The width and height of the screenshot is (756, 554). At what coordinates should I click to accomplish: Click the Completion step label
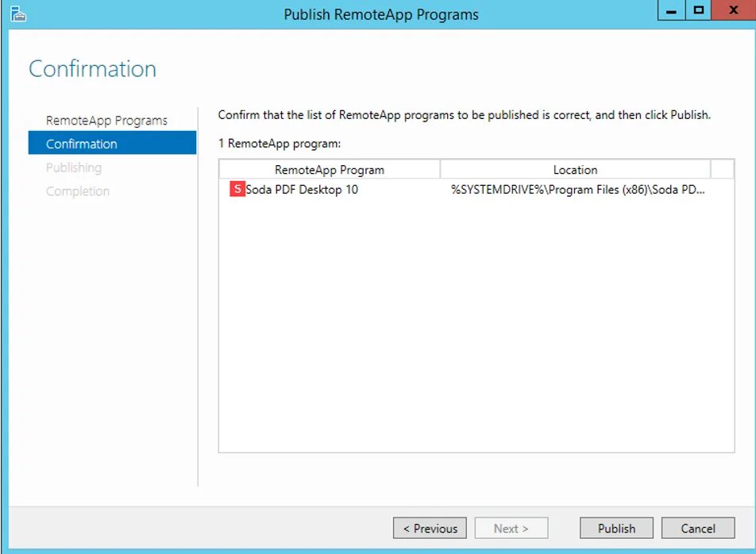point(77,191)
